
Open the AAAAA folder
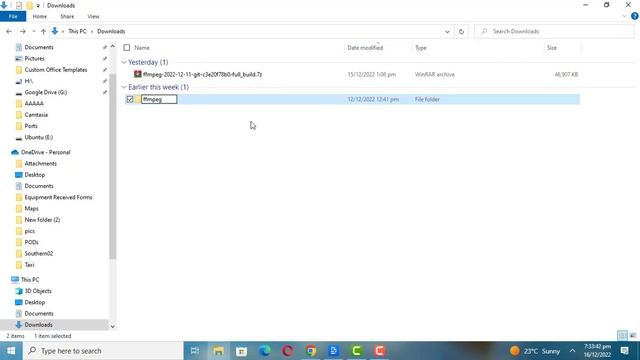(34, 103)
